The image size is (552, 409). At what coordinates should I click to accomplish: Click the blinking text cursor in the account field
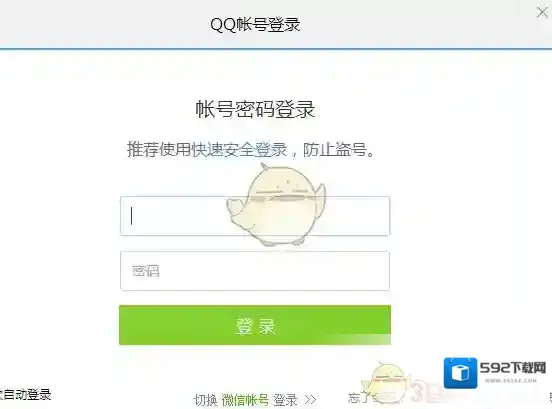click(132, 216)
